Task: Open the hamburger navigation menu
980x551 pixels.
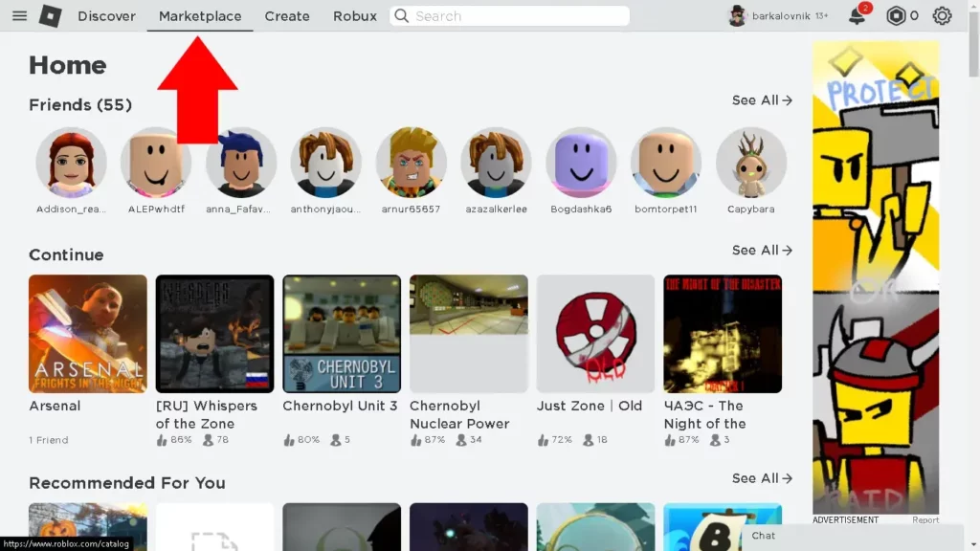Action: click(x=19, y=15)
